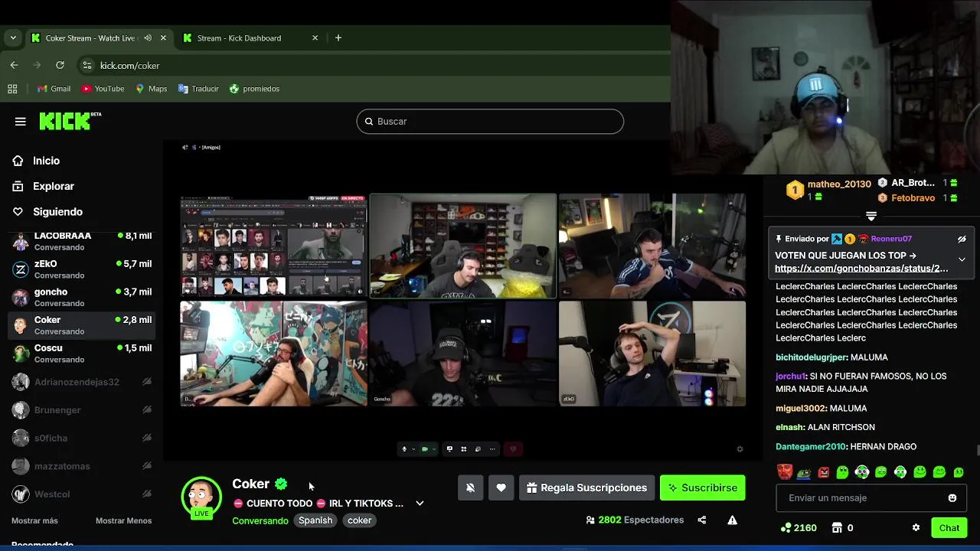Click the red hang-up button in the video
Viewport: 980px width, 551px height.
pyautogui.click(x=513, y=449)
